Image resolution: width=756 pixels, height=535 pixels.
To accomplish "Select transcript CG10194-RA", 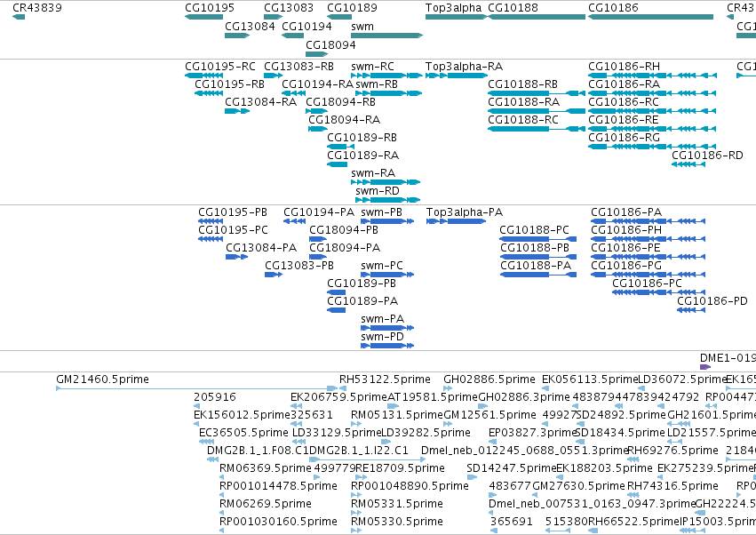I will [294, 93].
